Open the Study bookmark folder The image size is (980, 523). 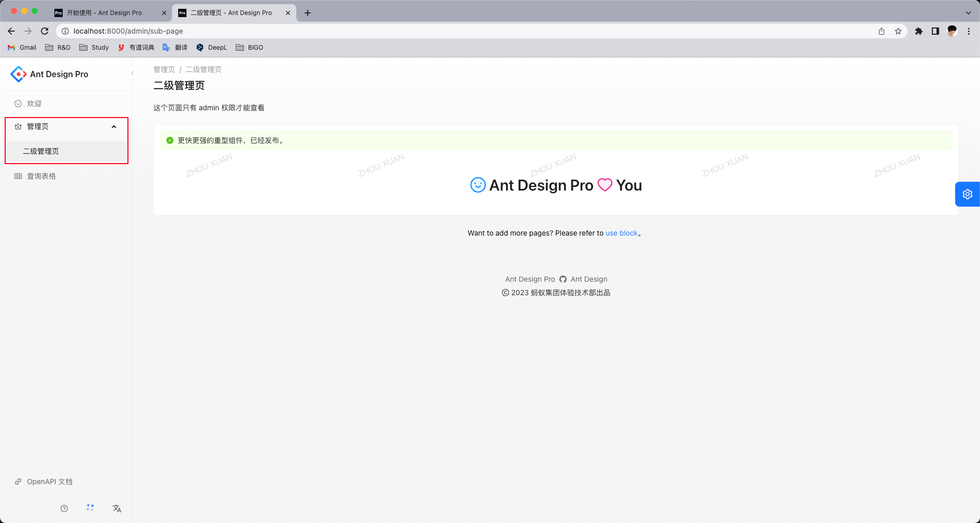coord(94,48)
